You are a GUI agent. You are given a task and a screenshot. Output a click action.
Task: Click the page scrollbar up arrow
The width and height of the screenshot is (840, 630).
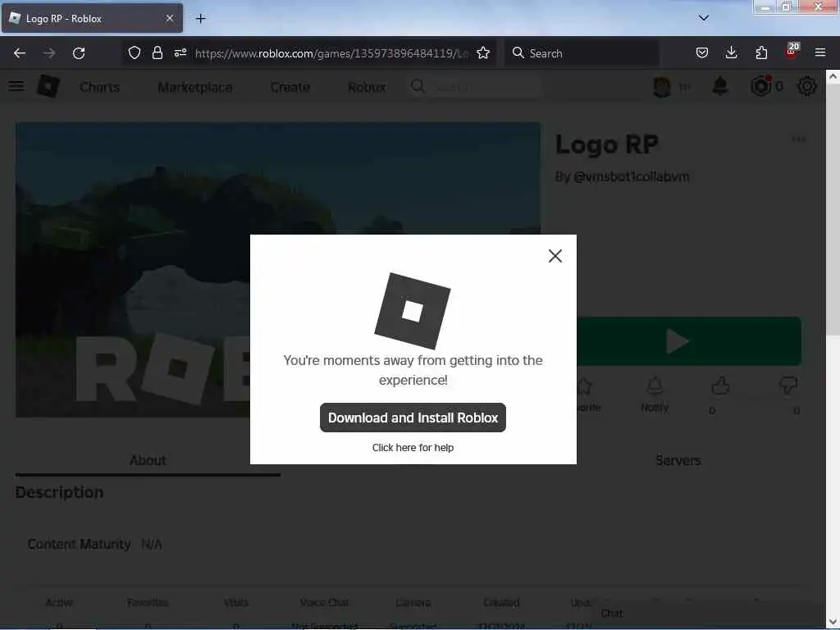point(833,76)
